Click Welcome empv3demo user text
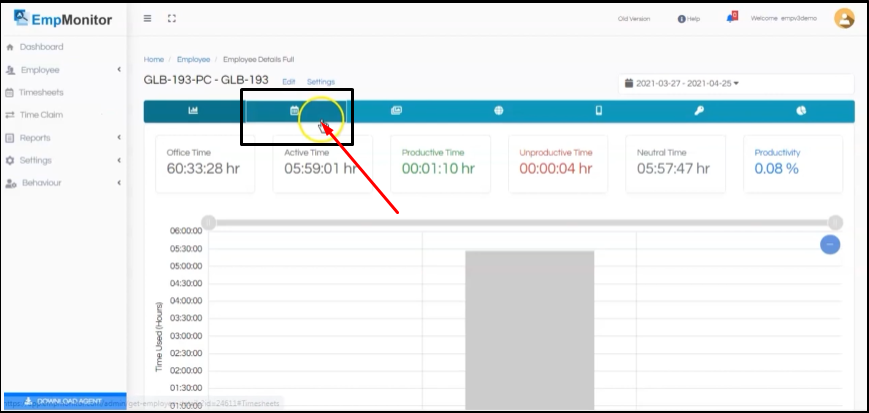 (784, 18)
